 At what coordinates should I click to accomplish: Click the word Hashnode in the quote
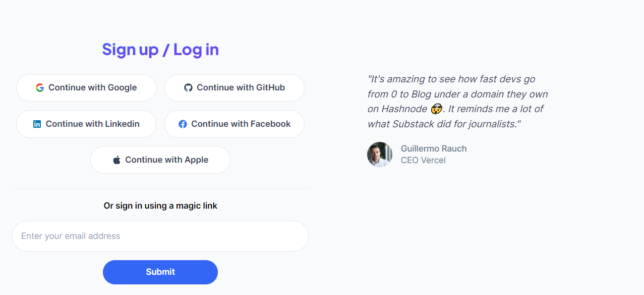[x=404, y=109]
